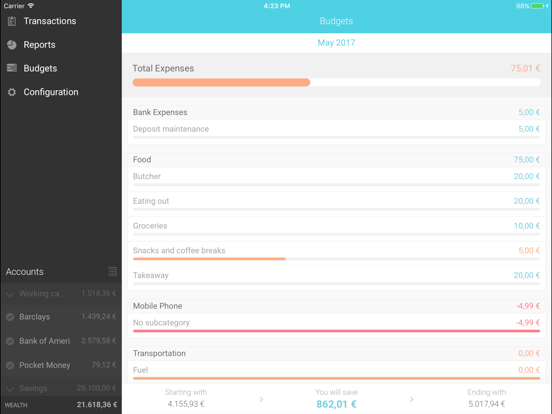Tap the Wi-Fi status icon
The image size is (552, 414).
[x=31, y=6]
